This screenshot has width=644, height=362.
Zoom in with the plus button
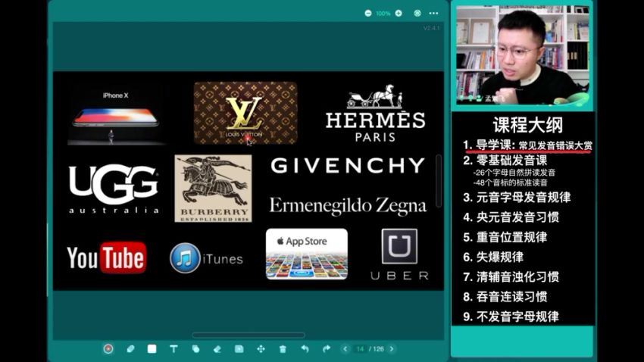click(x=399, y=13)
